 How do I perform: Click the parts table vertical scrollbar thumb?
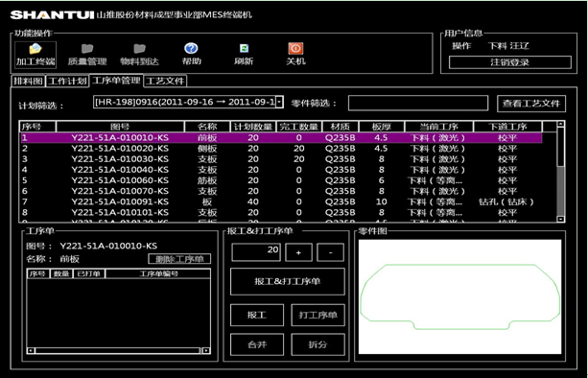[x=560, y=147]
